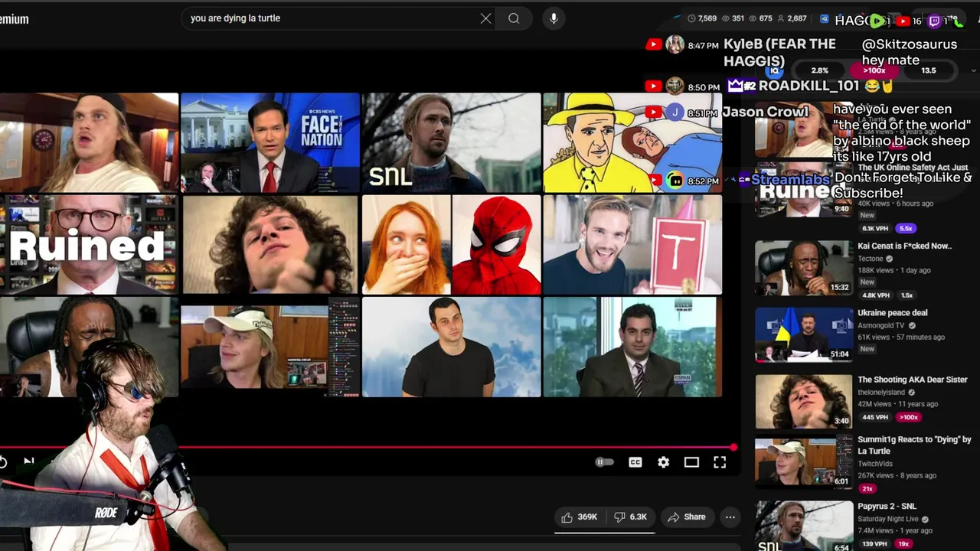Viewport: 980px width, 551px height.
Task: Skip to next video with the next icon
Action: tap(29, 461)
